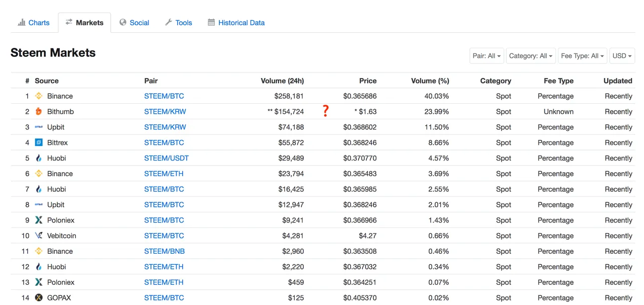Open Binance STEEM/BTC pair link

click(164, 96)
